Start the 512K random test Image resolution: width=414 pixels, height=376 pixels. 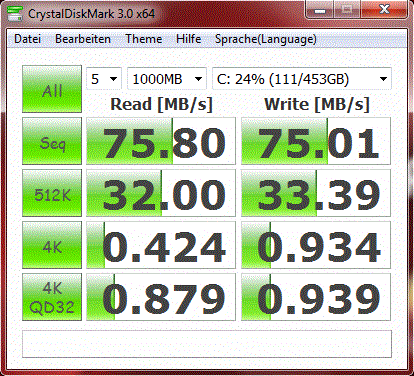pyautogui.click(x=52, y=193)
